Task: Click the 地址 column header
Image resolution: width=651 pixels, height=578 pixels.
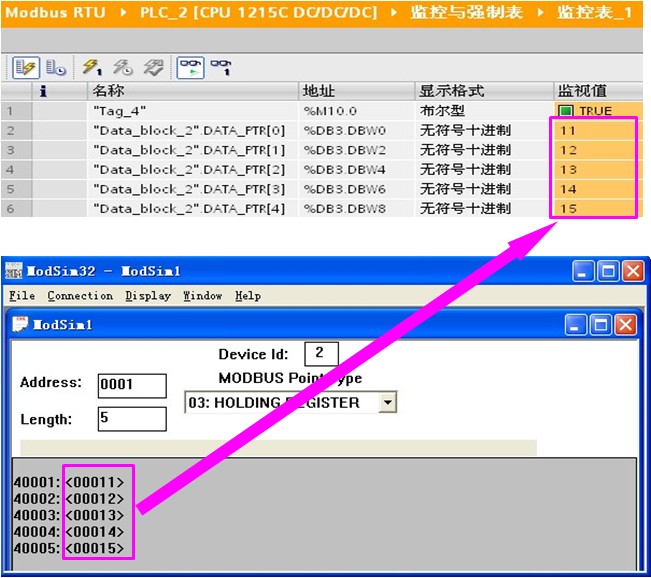Action: click(357, 91)
